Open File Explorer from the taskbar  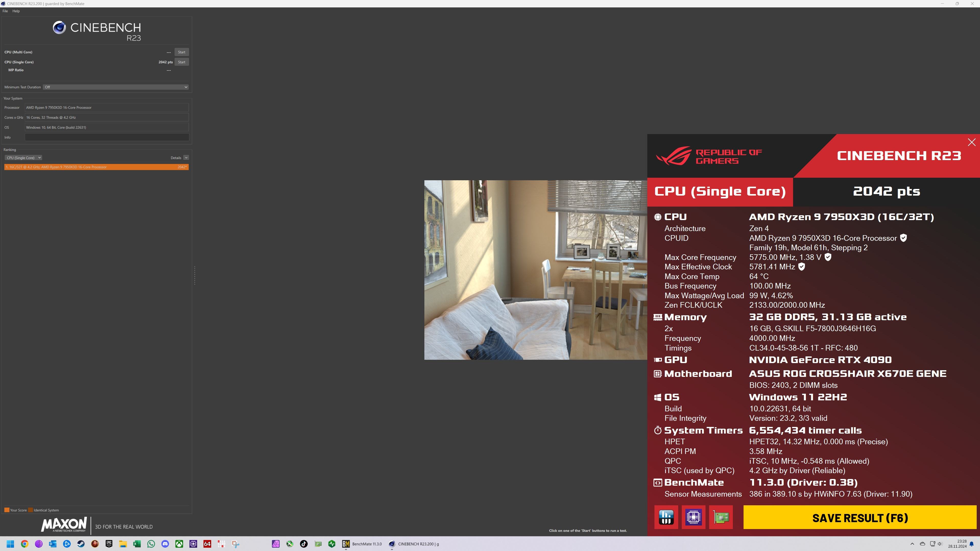[123, 544]
